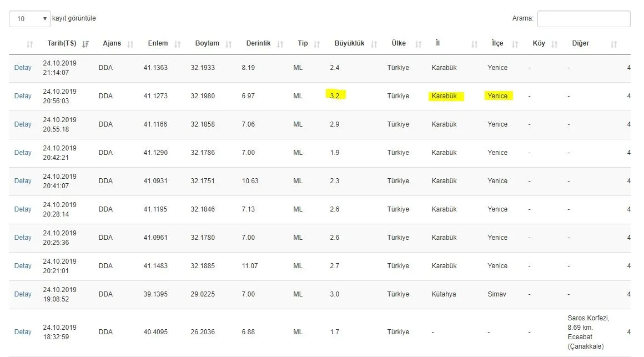Click into the Arama search field
This screenshot has width=644, height=357.
point(583,18)
